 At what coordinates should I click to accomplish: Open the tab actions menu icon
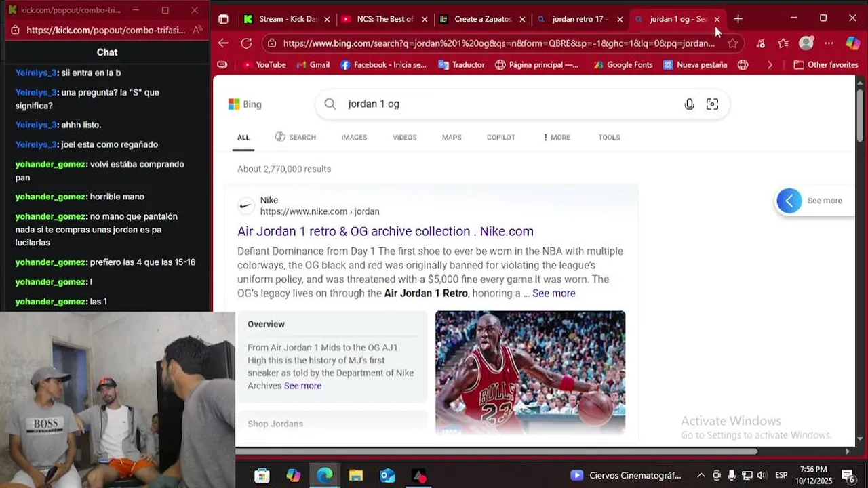pos(223,19)
